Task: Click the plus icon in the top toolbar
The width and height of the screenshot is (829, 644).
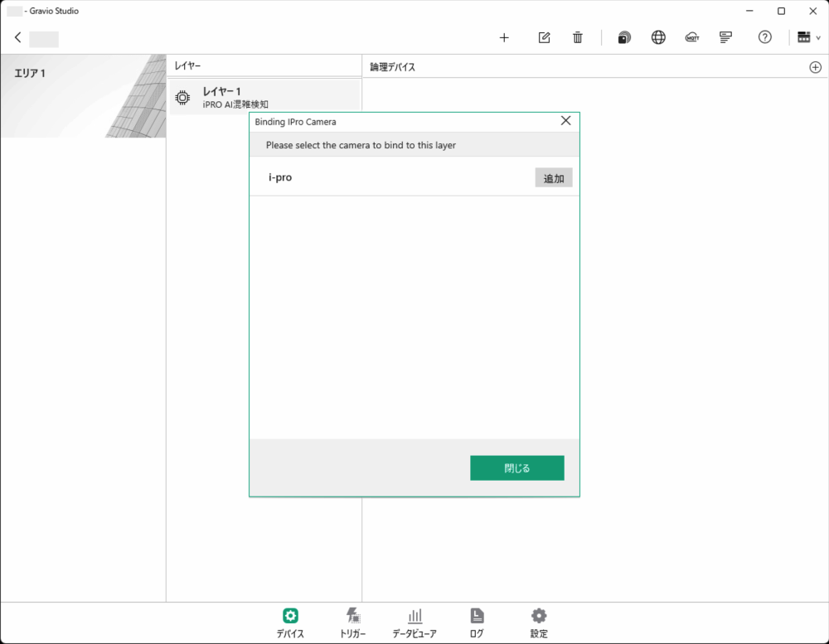Action: pyautogui.click(x=504, y=37)
